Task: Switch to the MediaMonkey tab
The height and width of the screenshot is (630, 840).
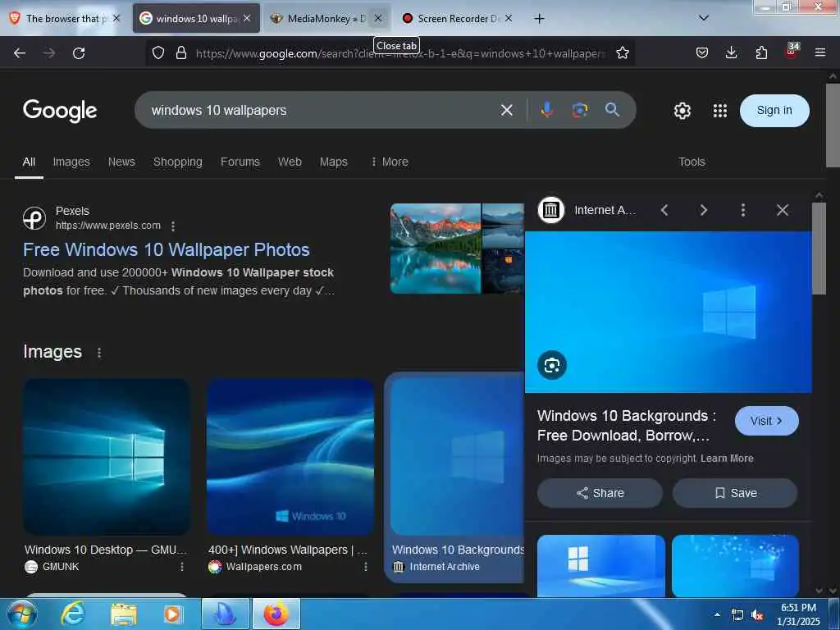Action: click(x=318, y=19)
